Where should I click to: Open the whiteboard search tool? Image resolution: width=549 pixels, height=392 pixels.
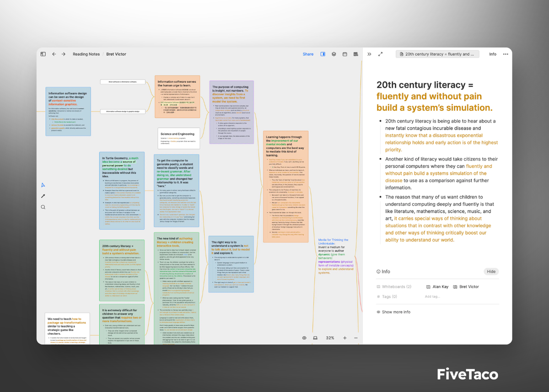pos(43,207)
